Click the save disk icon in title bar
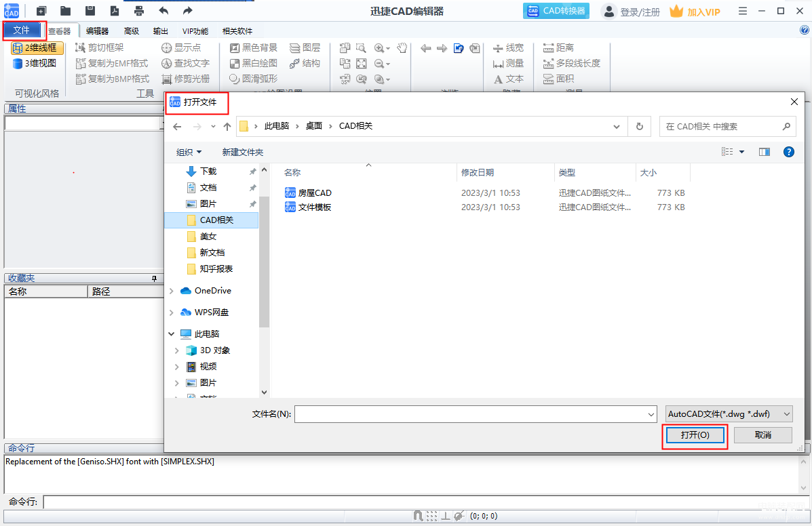812x526 pixels. (90, 11)
